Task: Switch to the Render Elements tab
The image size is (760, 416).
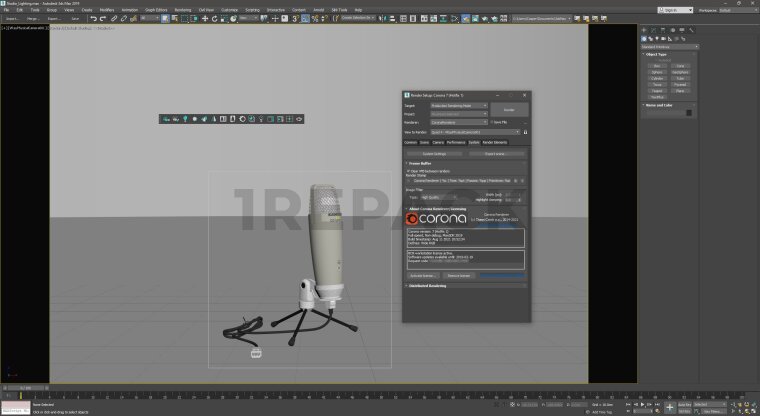Action: coord(495,143)
